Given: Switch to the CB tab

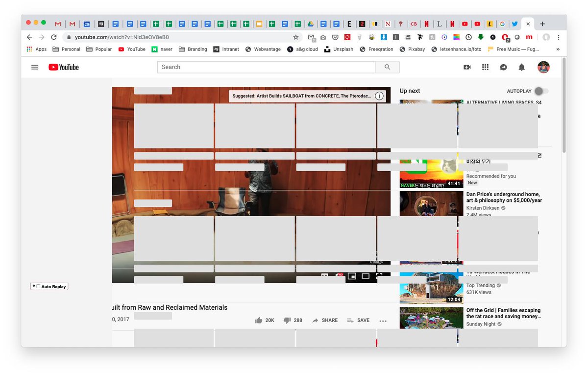Looking at the screenshot, I should pos(414,24).
